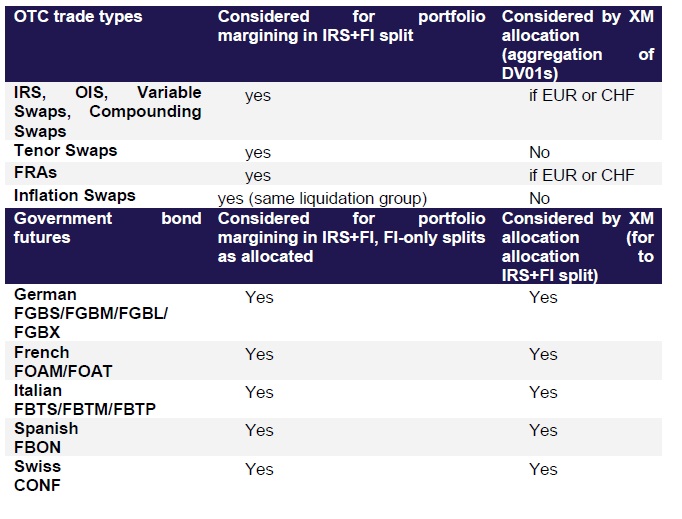The width and height of the screenshot is (682, 519).
Task: Click the 'Tenor Swaps' row label
Action: (66, 151)
